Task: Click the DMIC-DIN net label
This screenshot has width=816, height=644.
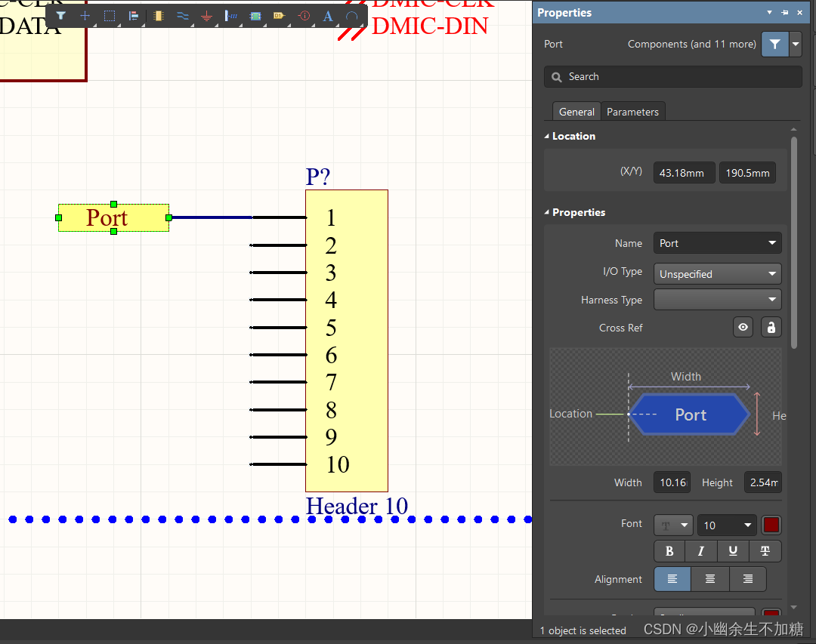Action: point(430,26)
